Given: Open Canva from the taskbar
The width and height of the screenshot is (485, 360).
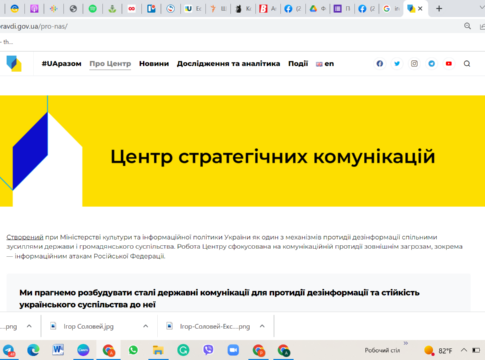Looking at the screenshot, I should pos(83,350).
